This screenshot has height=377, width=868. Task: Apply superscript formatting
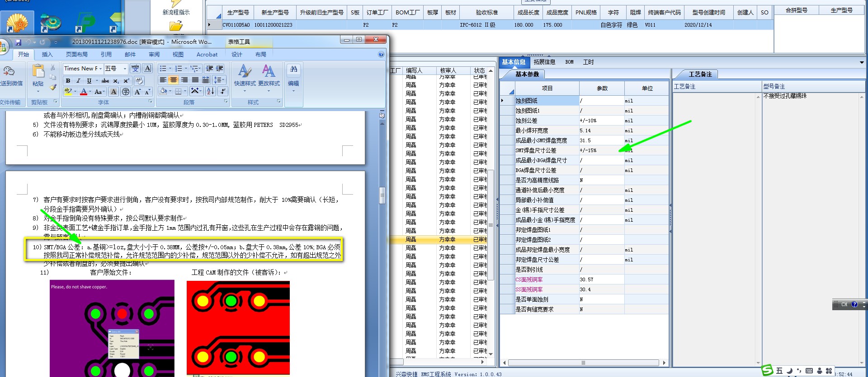point(126,80)
